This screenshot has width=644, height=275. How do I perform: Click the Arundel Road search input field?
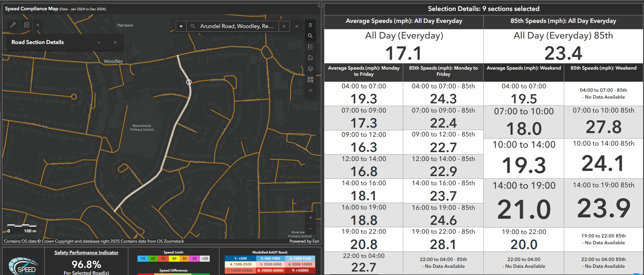click(x=237, y=26)
